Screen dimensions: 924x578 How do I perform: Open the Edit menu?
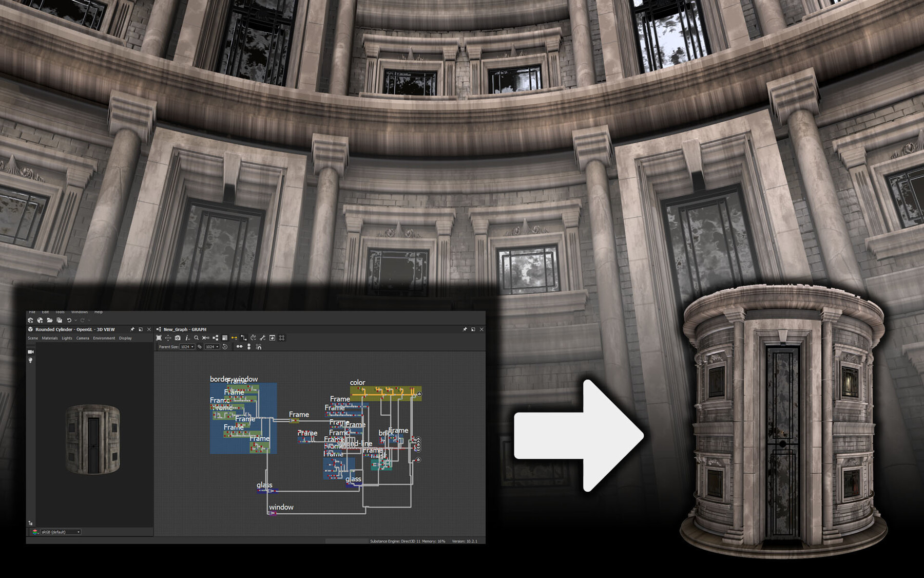[45, 312]
